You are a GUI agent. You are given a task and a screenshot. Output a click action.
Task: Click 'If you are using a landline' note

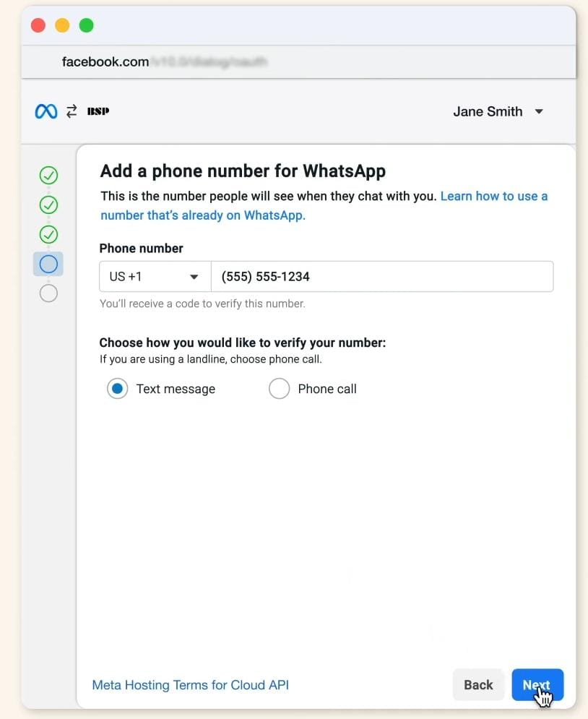[x=211, y=359]
